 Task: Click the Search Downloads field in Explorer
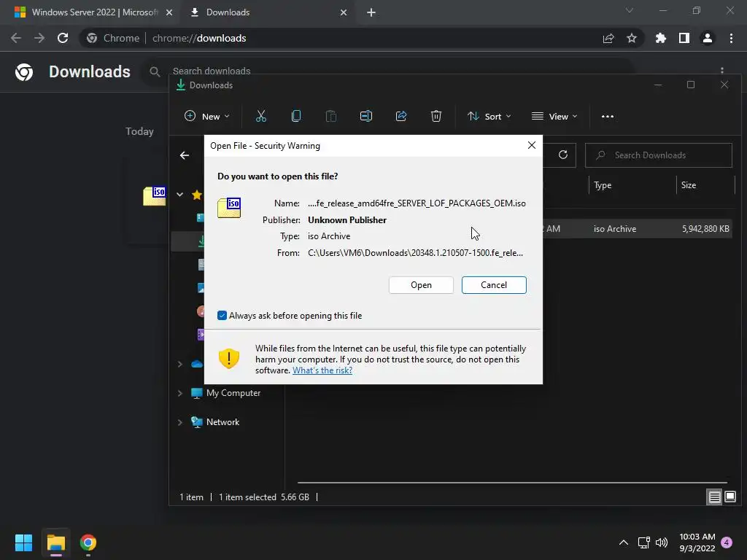click(659, 155)
